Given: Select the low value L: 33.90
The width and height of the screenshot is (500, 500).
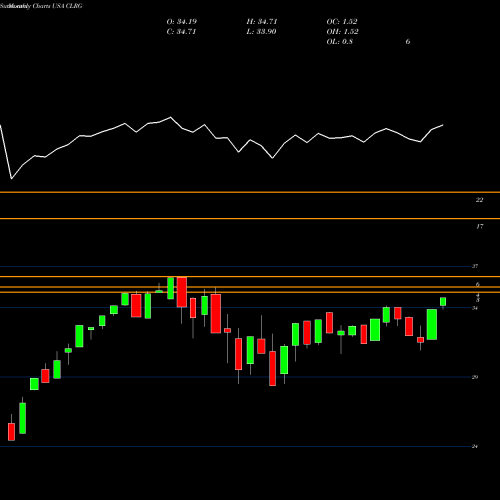Looking at the screenshot, I should point(261,32).
